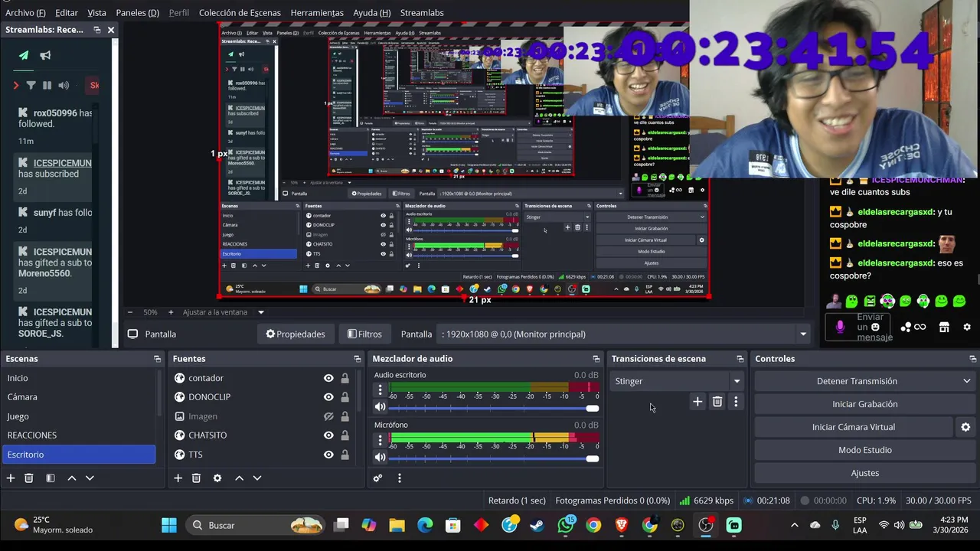This screenshot has width=980, height=551.
Task: Move selected scene up
Action: click(72, 478)
